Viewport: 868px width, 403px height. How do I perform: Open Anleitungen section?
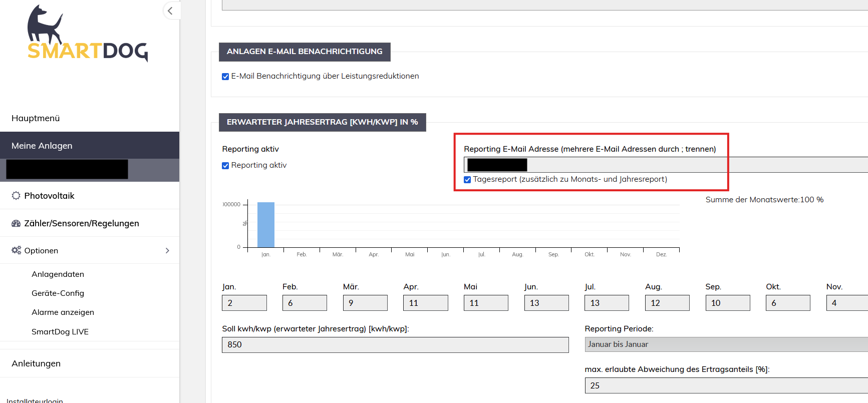pos(36,363)
